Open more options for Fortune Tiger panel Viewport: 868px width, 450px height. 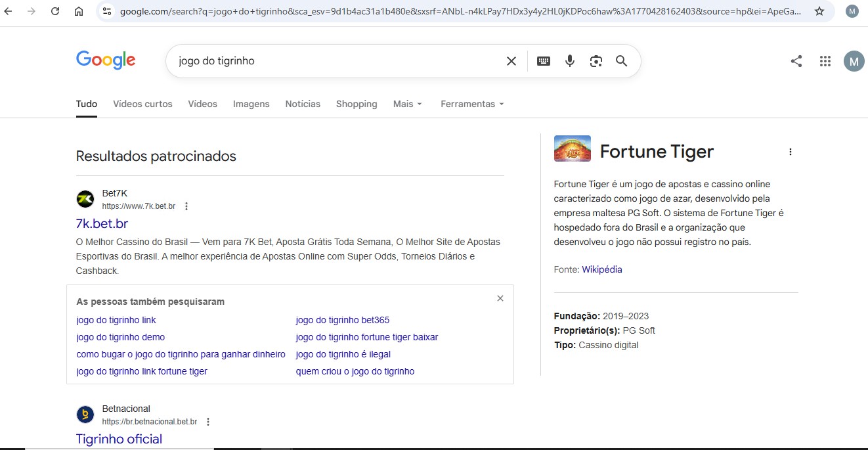[790, 152]
